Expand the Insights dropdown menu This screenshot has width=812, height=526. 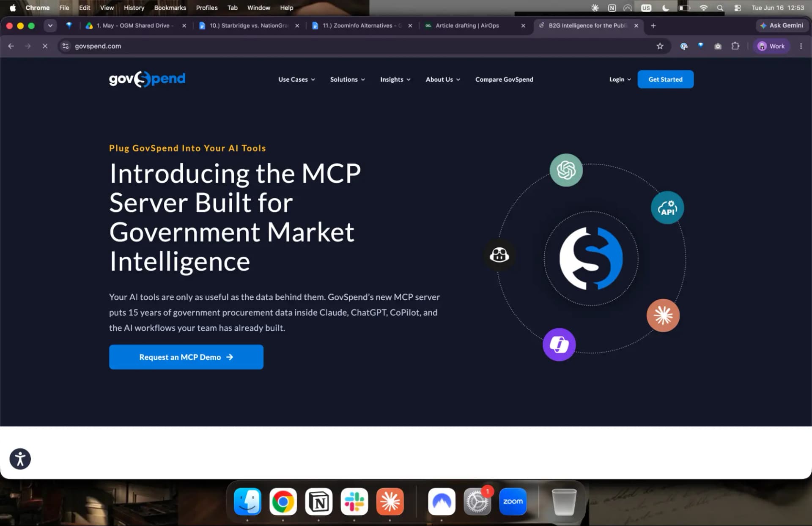pyautogui.click(x=395, y=79)
